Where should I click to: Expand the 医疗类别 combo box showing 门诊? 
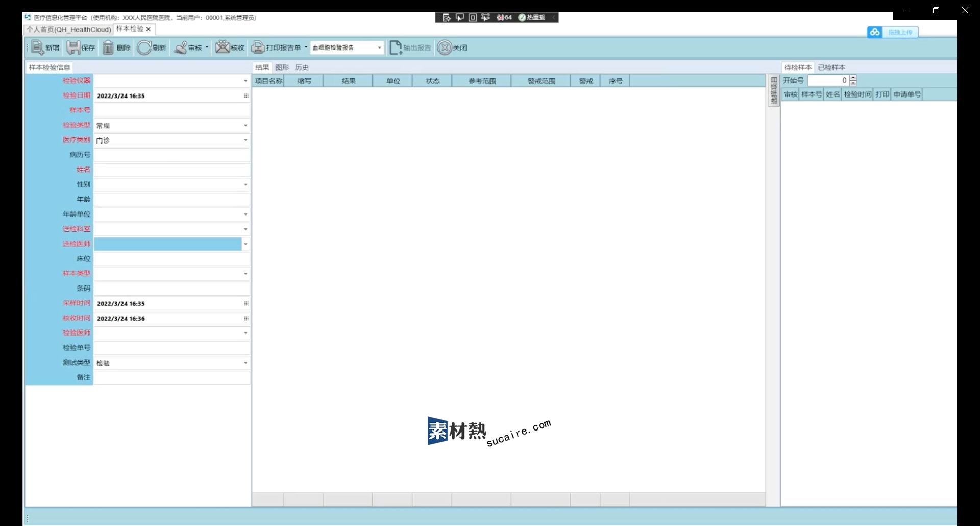click(x=245, y=140)
